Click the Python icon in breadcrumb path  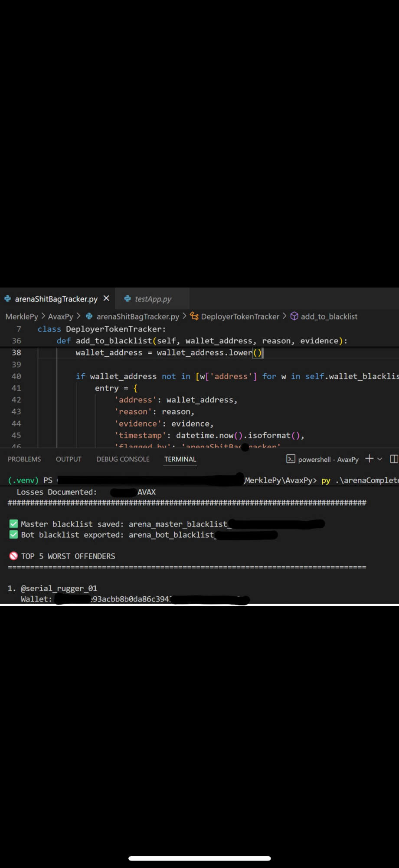(x=89, y=316)
